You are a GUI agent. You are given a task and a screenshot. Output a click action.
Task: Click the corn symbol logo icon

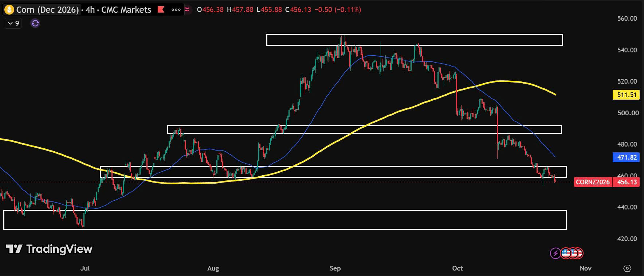click(9, 9)
